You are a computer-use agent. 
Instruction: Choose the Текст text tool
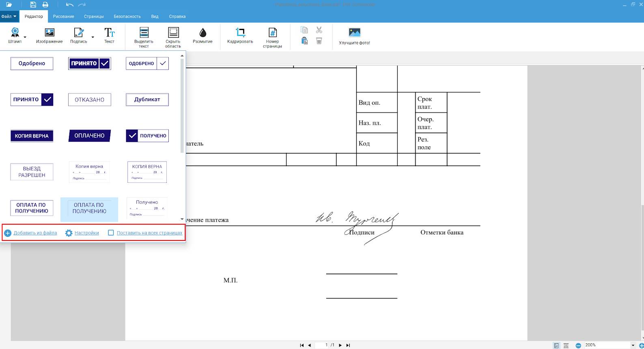pyautogui.click(x=110, y=36)
